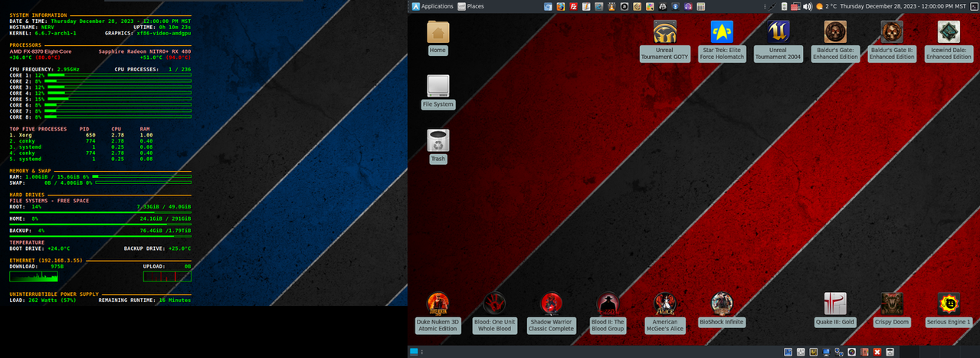Click the blue show-desktop button in bottom panel
980x358 pixels.
pos(414,352)
